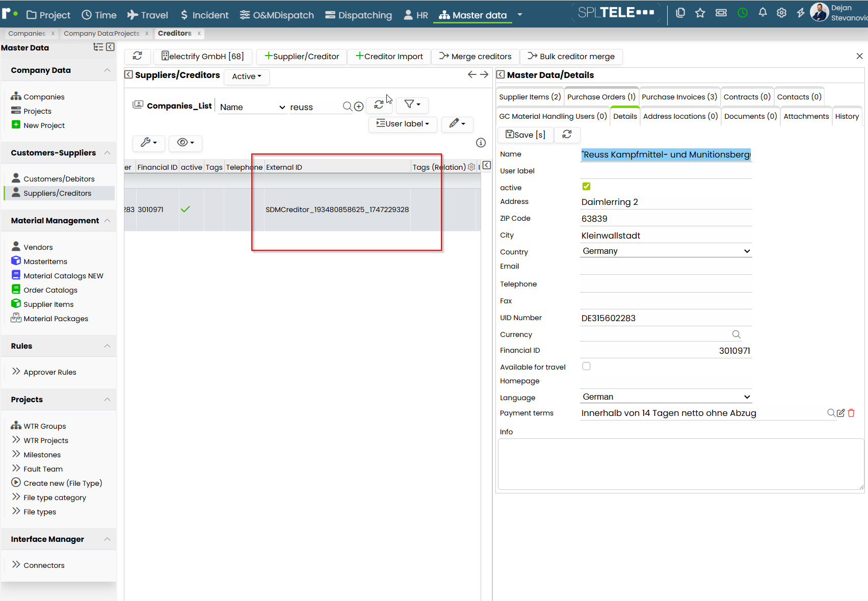
Task: Open the eye visibility options
Action: [186, 143]
